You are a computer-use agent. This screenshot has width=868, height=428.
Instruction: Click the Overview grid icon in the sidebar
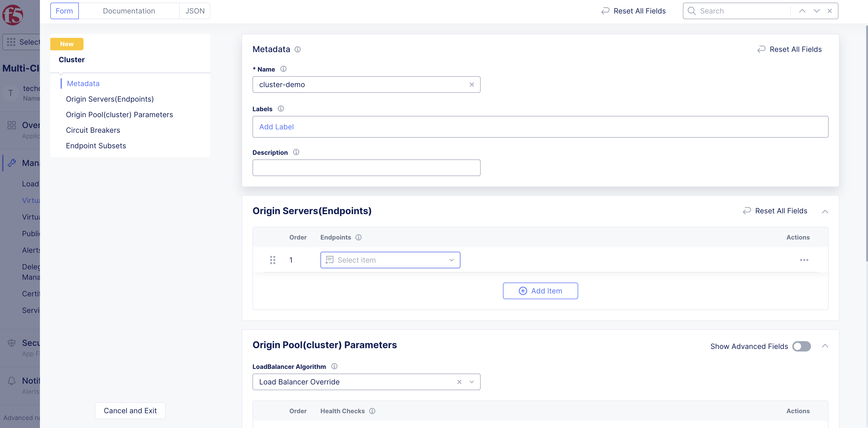(11, 125)
